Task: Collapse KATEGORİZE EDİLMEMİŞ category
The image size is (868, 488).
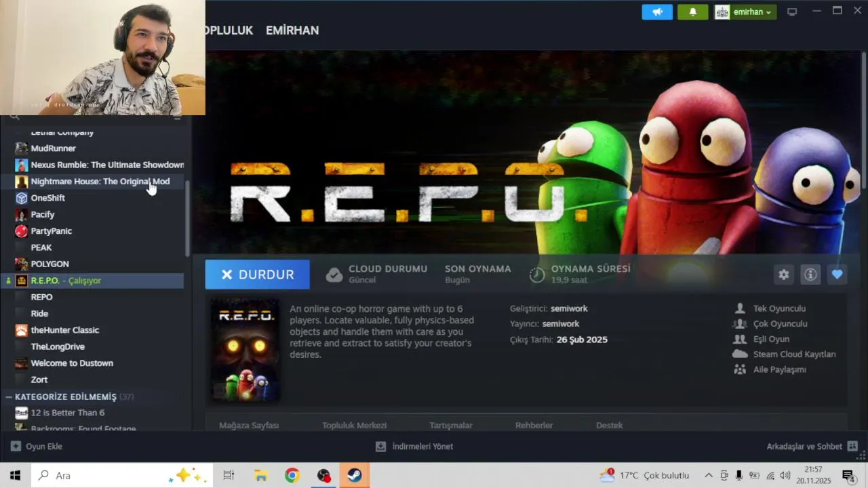Action: (9, 396)
